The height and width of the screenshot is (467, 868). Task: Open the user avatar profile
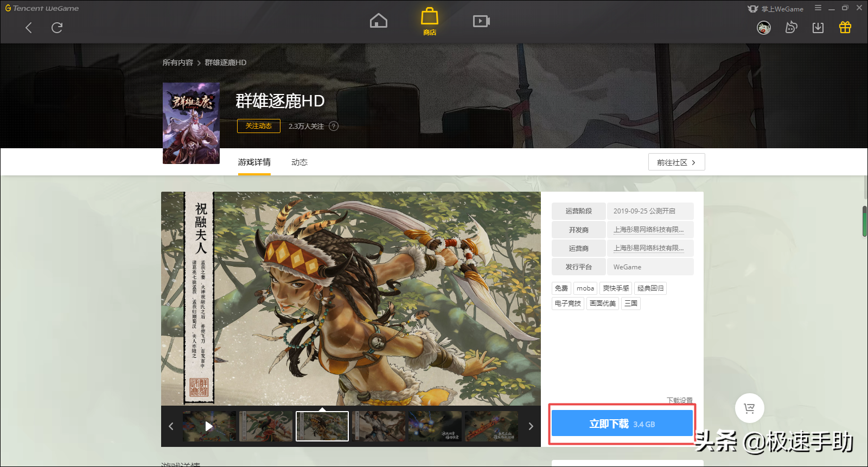tap(764, 28)
